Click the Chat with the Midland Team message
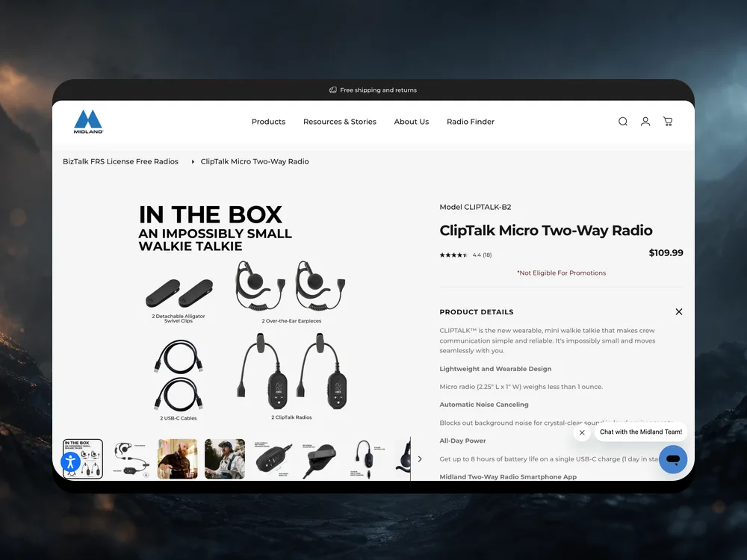The image size is (747, 560). pos(641,432)
